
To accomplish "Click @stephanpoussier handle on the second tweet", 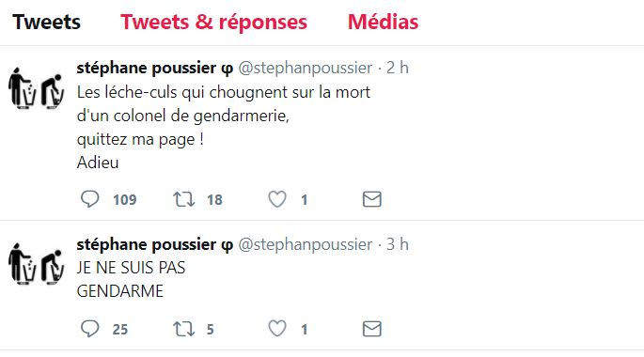I will [306, 244].
